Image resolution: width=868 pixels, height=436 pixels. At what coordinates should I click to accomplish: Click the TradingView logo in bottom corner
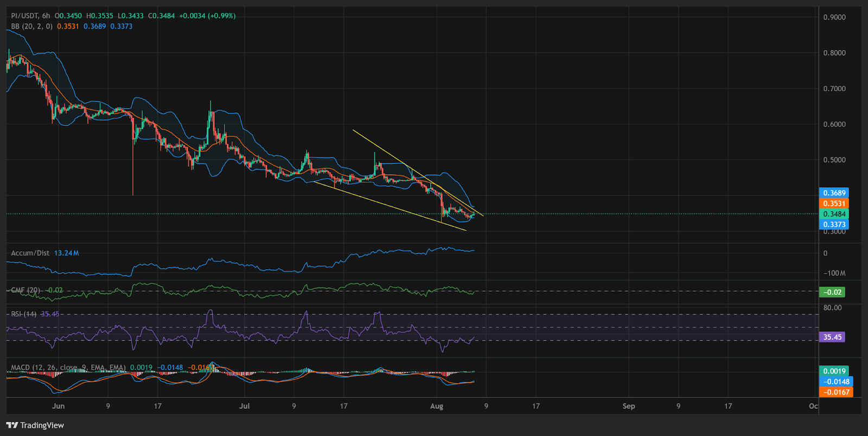click(x=35, y=425)
